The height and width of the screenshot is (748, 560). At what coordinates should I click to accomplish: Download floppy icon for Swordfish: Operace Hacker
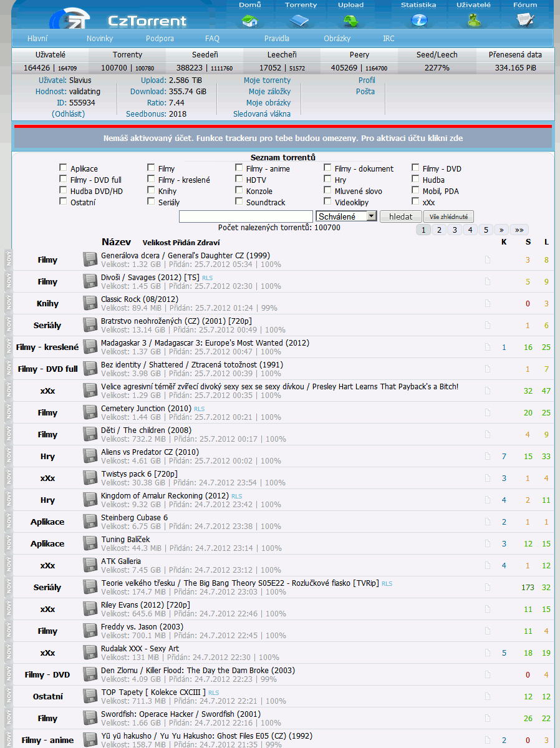90,719
